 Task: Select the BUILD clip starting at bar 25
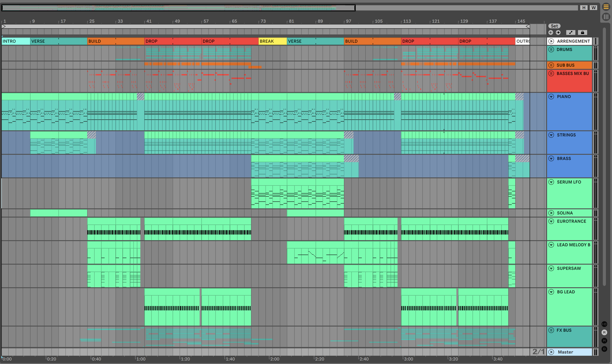click(x=116, y=41)
